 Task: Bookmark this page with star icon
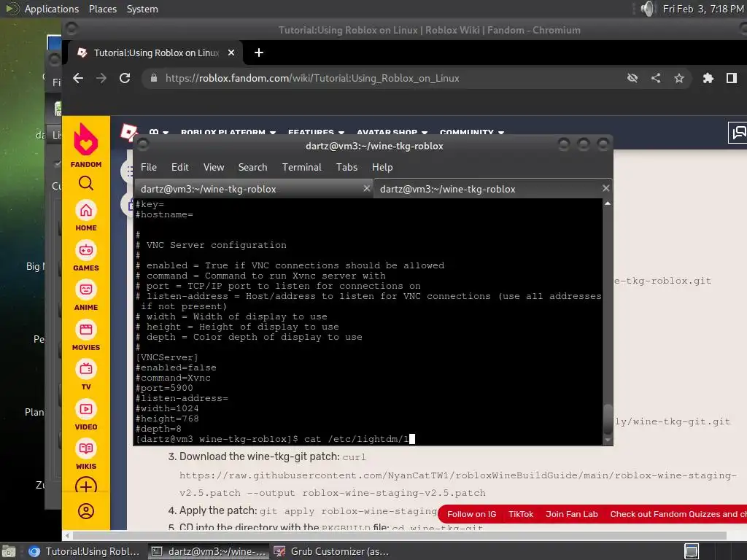click(x=679, y=78)
